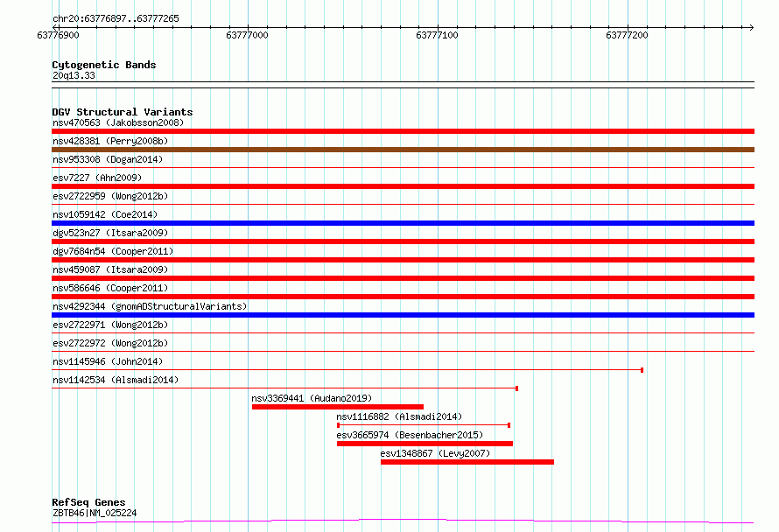
Task: Click the esv2722972 (Wong2012b) label
Action: 110,343
